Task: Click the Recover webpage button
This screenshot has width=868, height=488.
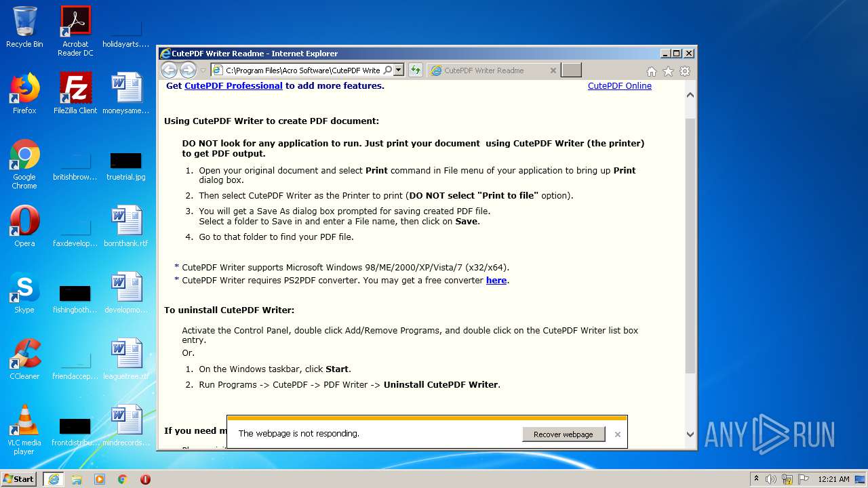Action: [564, 434]
